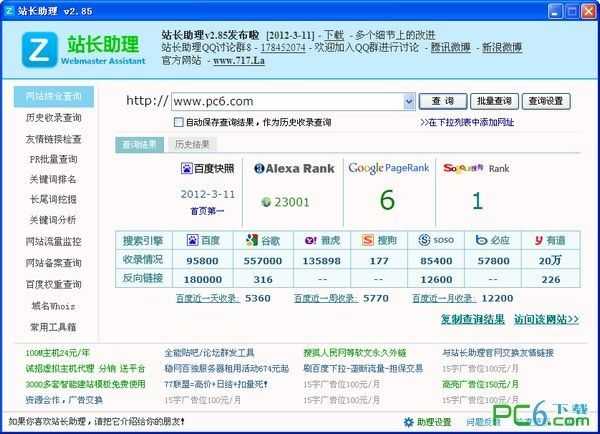Open 关键词分析 from sidebar
The height and width of the screenshot is (434, 600).
pyautogui.click(x=53, y=220)
